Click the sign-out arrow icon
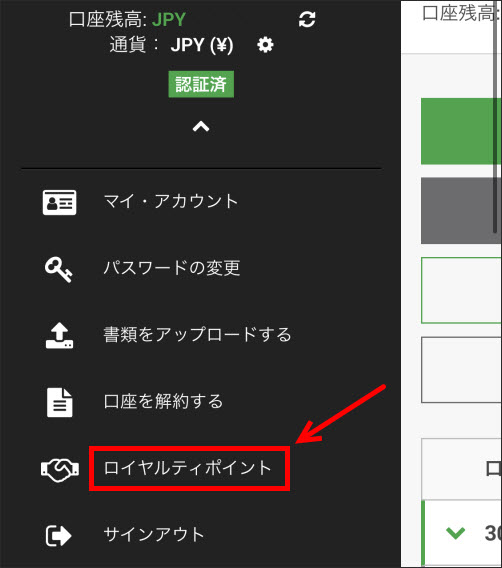 (x=59, y=536)
